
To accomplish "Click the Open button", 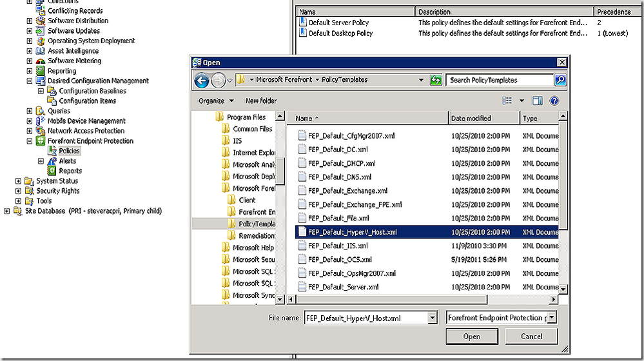I will coord(472,337).
